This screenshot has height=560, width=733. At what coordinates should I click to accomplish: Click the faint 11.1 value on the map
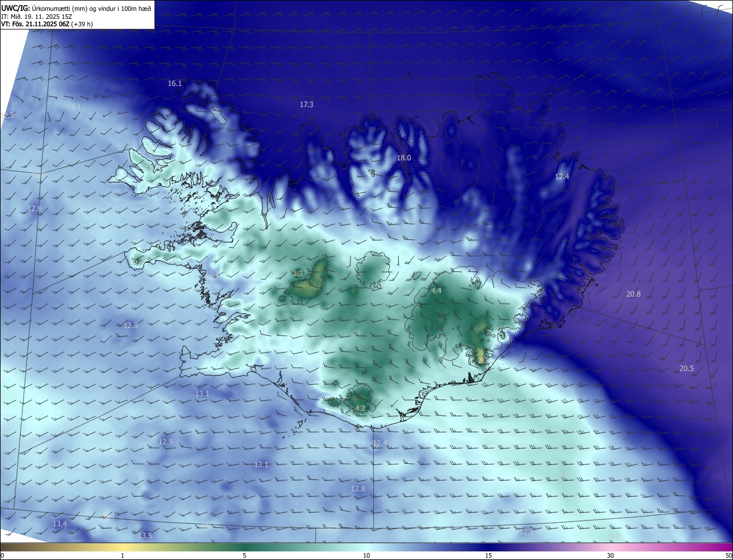pos(74,107)
